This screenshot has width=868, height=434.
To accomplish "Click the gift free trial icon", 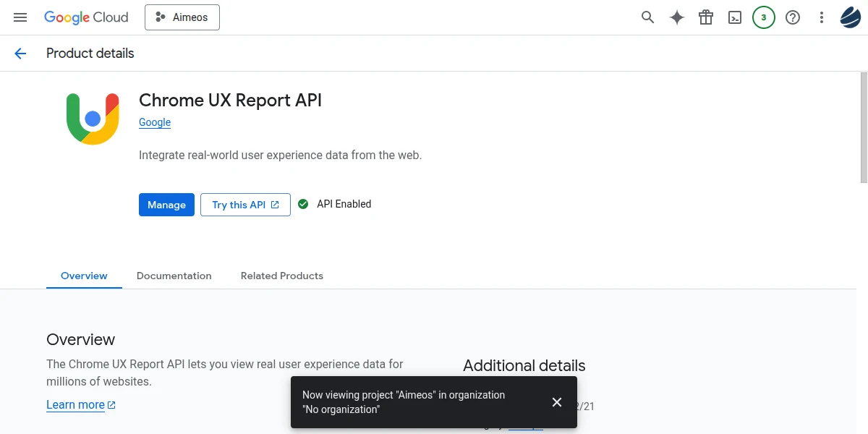I will point(706,17).
